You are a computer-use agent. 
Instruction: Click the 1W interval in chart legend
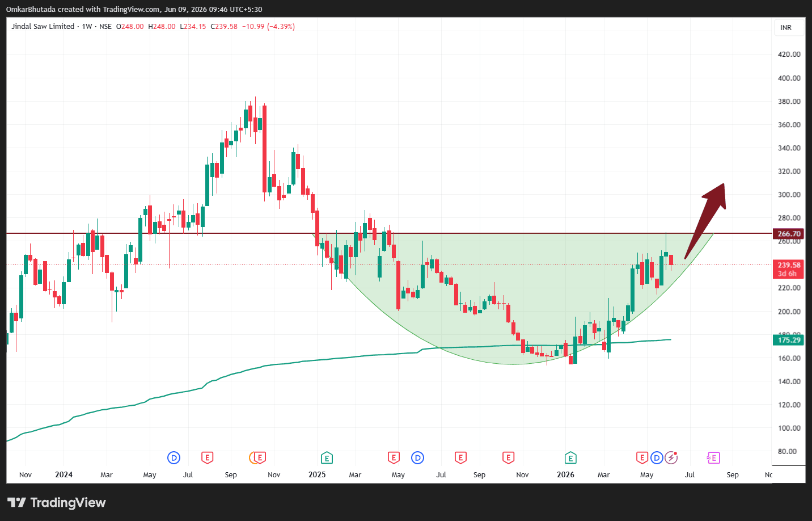pos(87,27)
